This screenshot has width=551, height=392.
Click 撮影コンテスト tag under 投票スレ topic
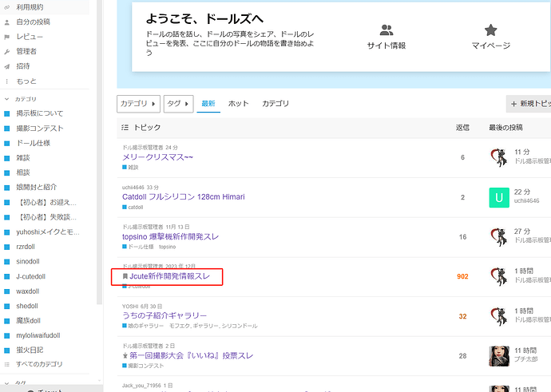(143, 366)
